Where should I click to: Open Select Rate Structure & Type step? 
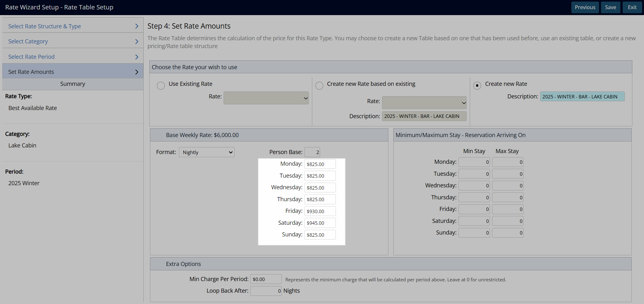click(x=73, y=26)
